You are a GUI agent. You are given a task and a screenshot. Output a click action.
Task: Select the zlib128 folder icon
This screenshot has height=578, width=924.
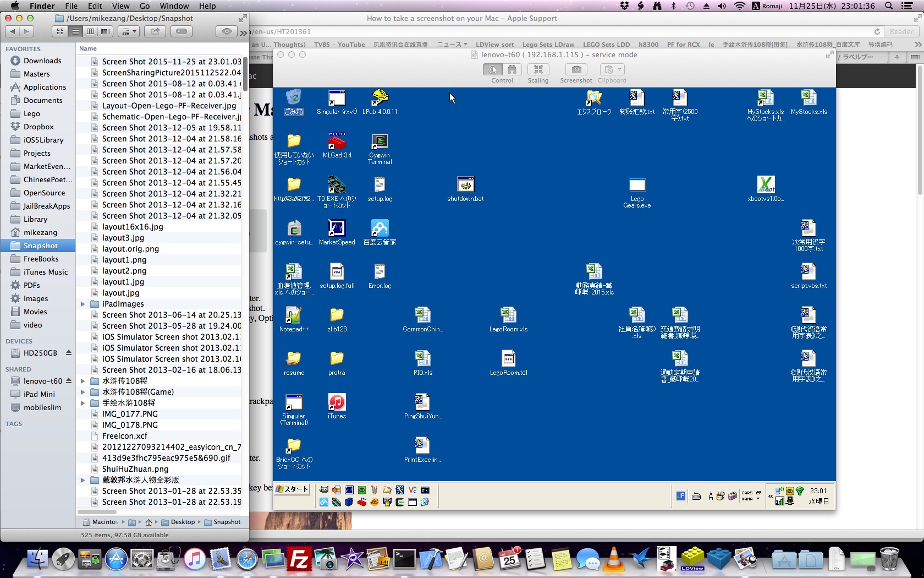[337, 319]
